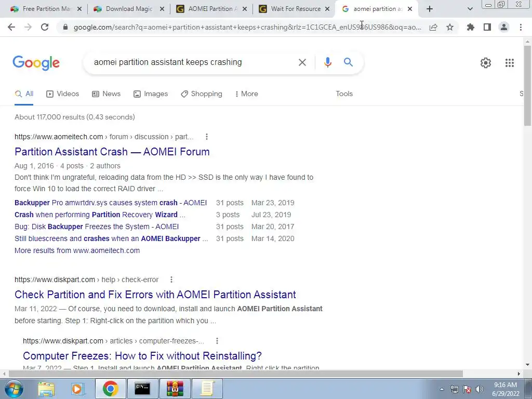
Task: Click horizontal scrollbar right arrow
Action: [519, 374]
